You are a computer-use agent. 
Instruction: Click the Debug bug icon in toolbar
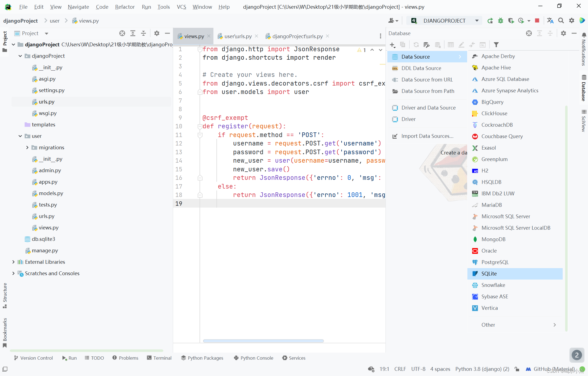[500, 21]
